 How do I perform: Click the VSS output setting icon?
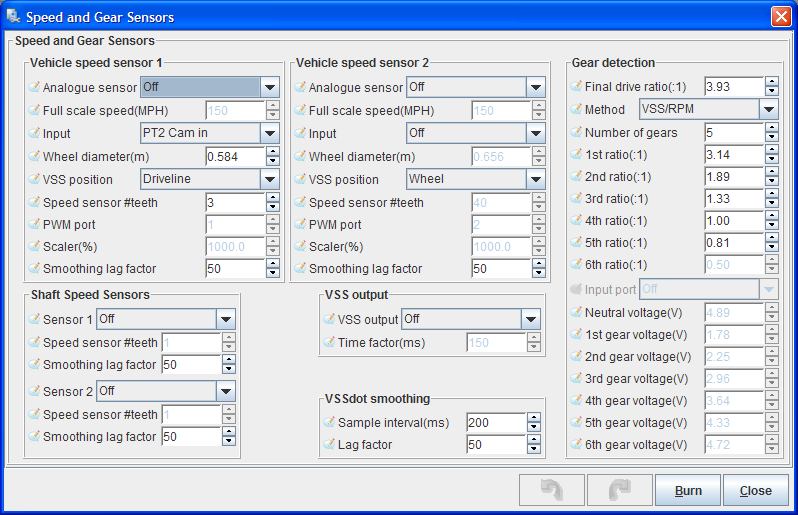[329, 319]
